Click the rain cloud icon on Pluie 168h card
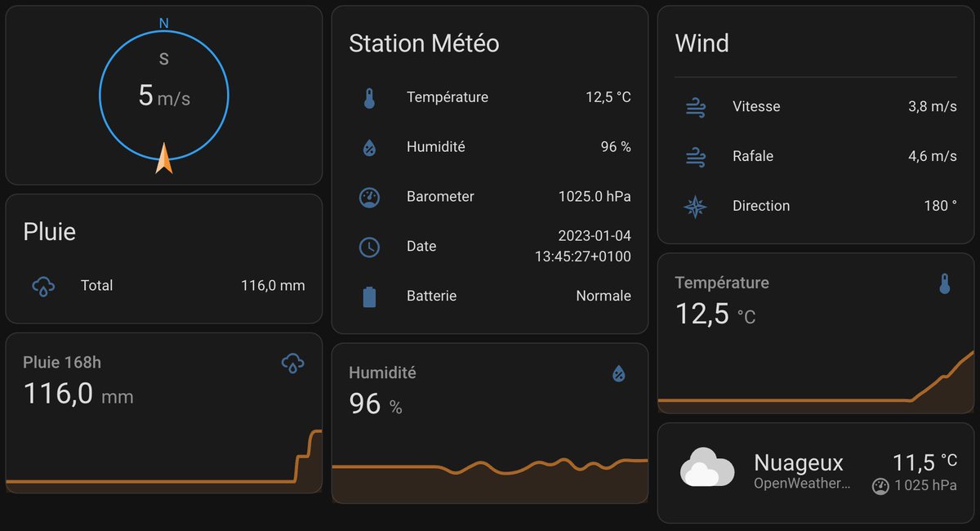Viewport: 980px width, 531px height. click(292, 363)
